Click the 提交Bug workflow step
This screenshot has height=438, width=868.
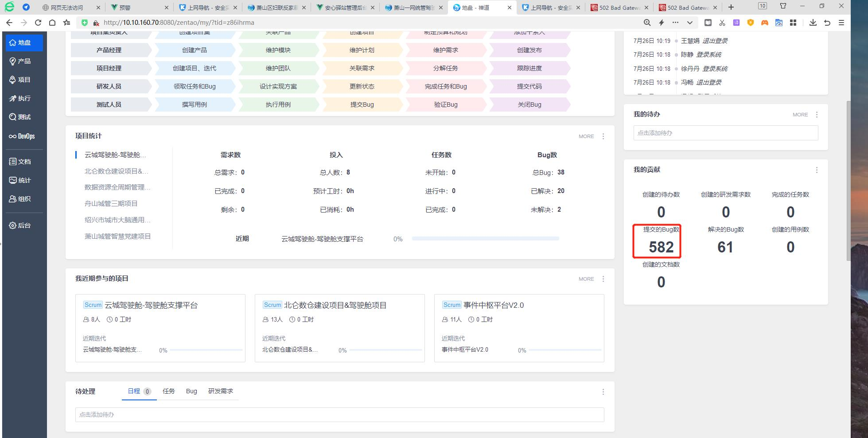click(x=362, y=105)
